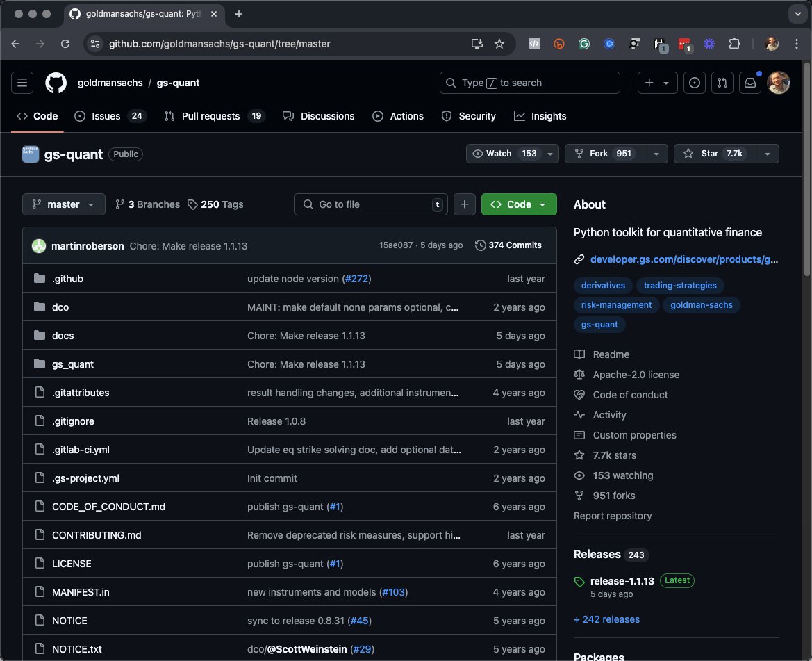The height and width of the screenshot is (661, 812).
Task: Click the create new plus button
Action: click(x=657, y=83)
